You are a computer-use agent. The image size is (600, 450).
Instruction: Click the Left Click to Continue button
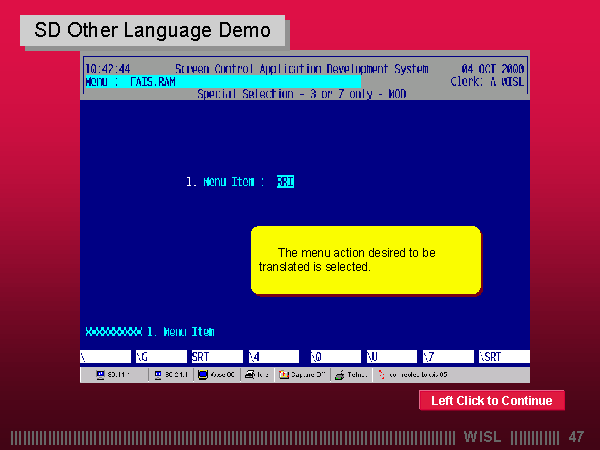tap(491, 401)
